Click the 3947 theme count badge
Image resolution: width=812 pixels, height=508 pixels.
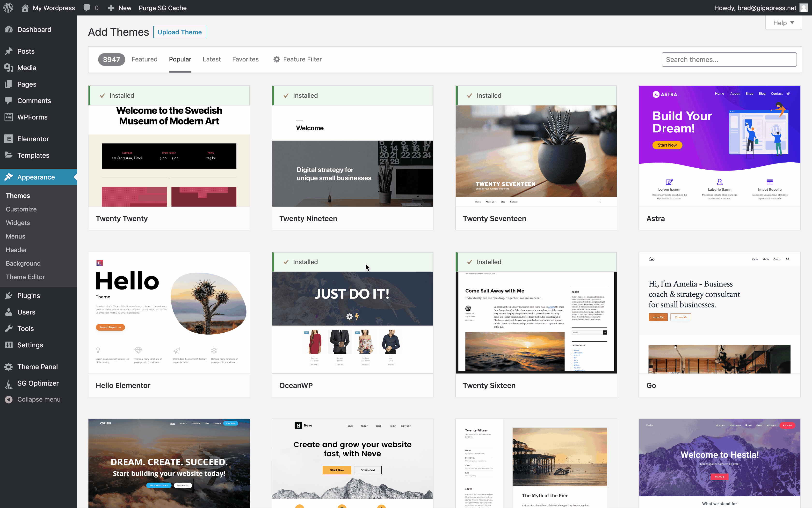pyautogui.click(x=111, y=60)
